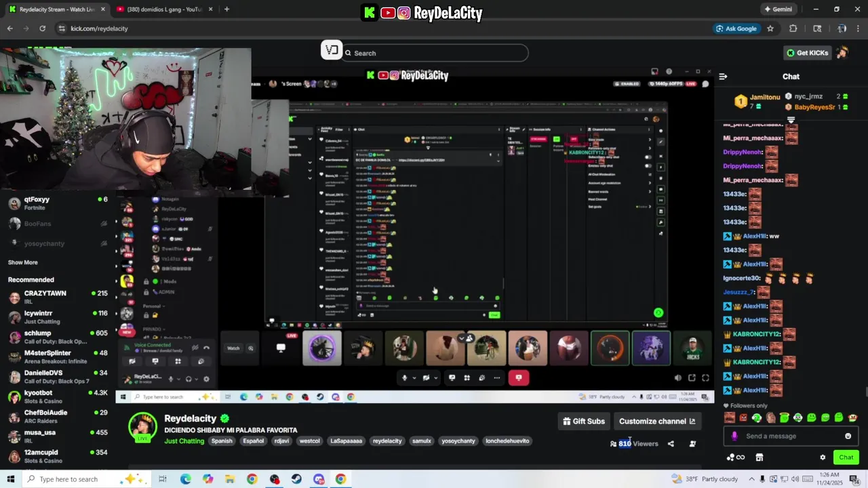The height and width of the screenshot is (488, 868).
Task: Select the Español stream tag
Action: coord(254,441)
